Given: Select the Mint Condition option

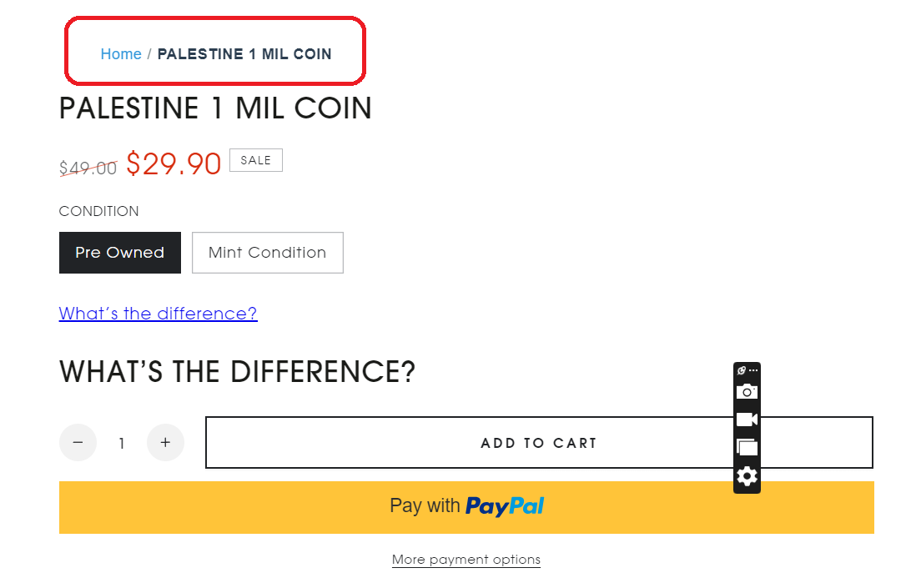Looking at the screenshot, I should [x=268, y=253].
